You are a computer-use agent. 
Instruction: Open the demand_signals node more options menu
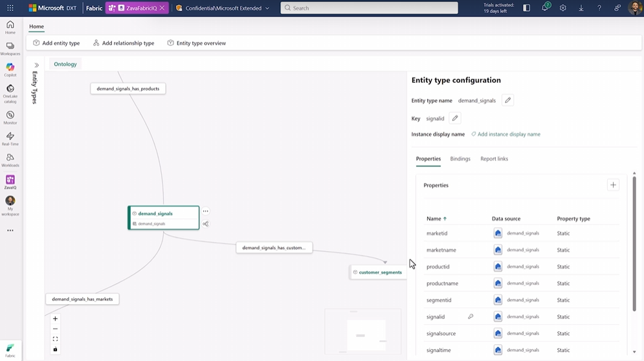point(206,211)
